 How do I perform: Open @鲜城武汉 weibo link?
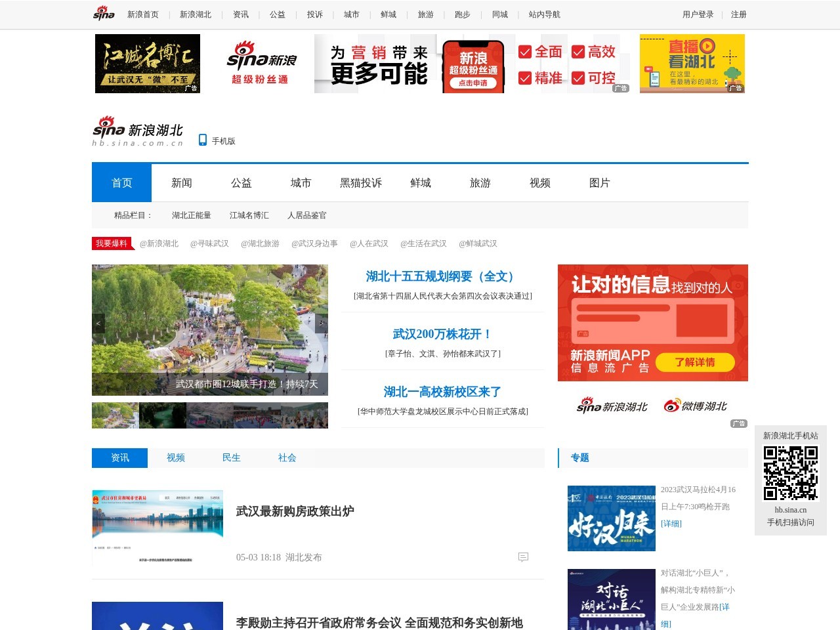tap(478, 243)
